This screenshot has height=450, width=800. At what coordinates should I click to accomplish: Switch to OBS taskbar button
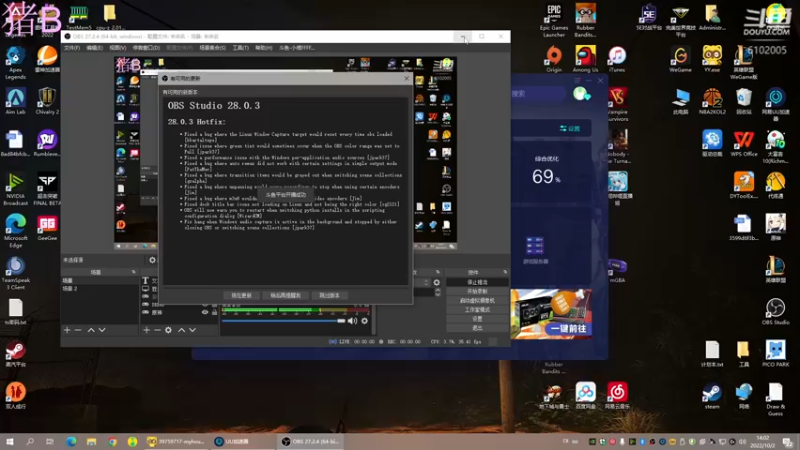pyautogui.click(x=309, y=441)
